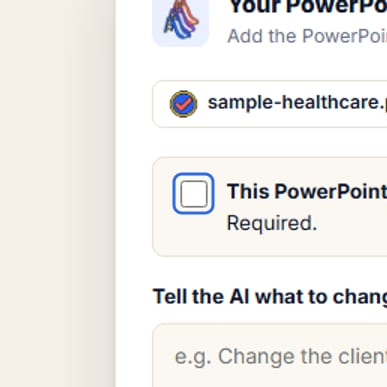
Task: Click the 'This PowerPoint' checkbox label
Action: coord(307,191)
